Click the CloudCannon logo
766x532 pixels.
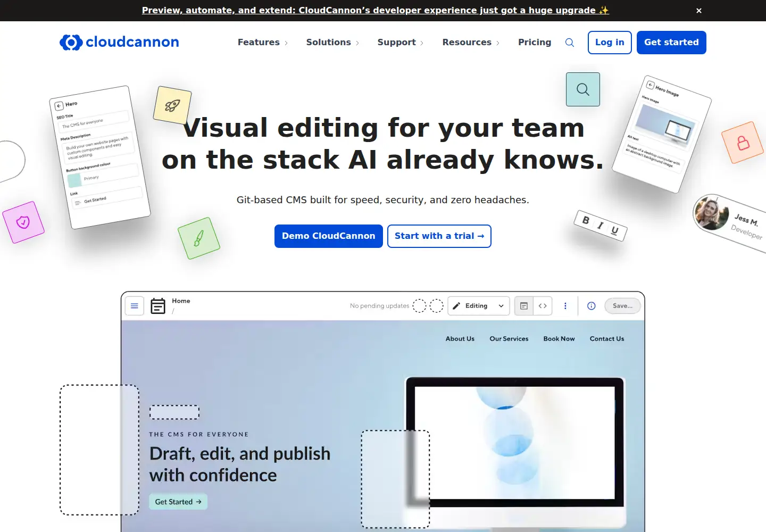click(x=119, y=42)
